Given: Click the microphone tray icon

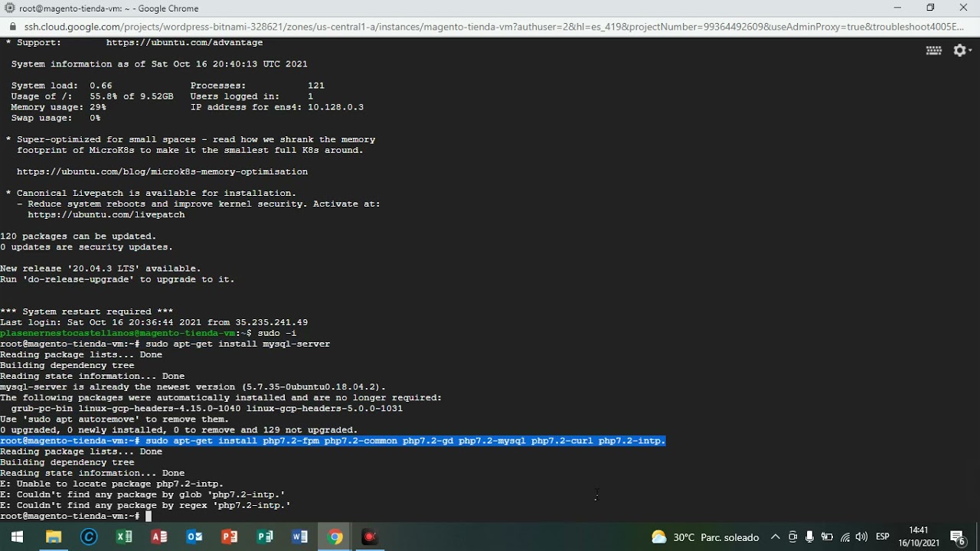Looking at the screenshot, I should click(809, 537).
